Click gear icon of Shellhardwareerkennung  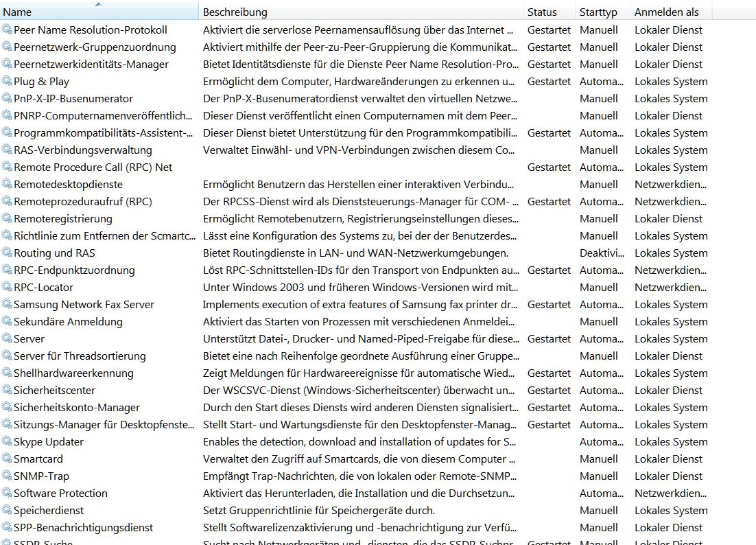7,372
